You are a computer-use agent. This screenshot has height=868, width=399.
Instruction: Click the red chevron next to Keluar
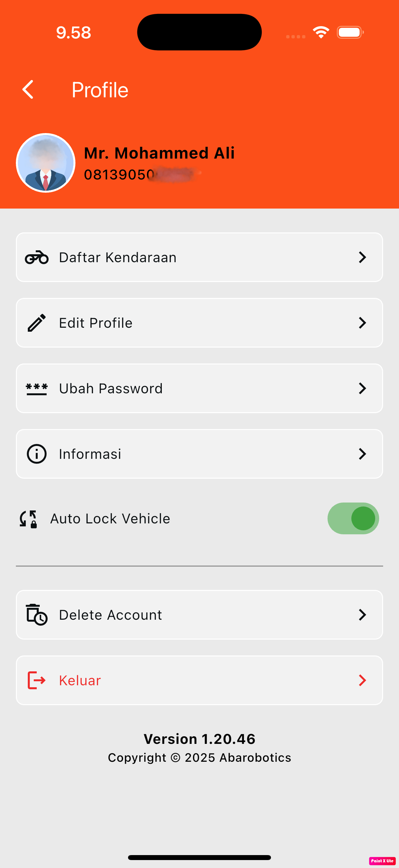(x=362, y=680)
